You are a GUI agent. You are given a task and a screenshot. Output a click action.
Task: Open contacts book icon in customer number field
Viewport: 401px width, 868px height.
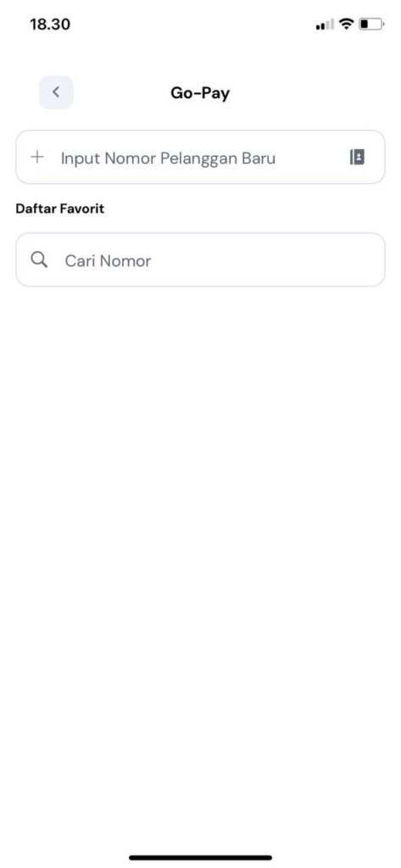357,157
